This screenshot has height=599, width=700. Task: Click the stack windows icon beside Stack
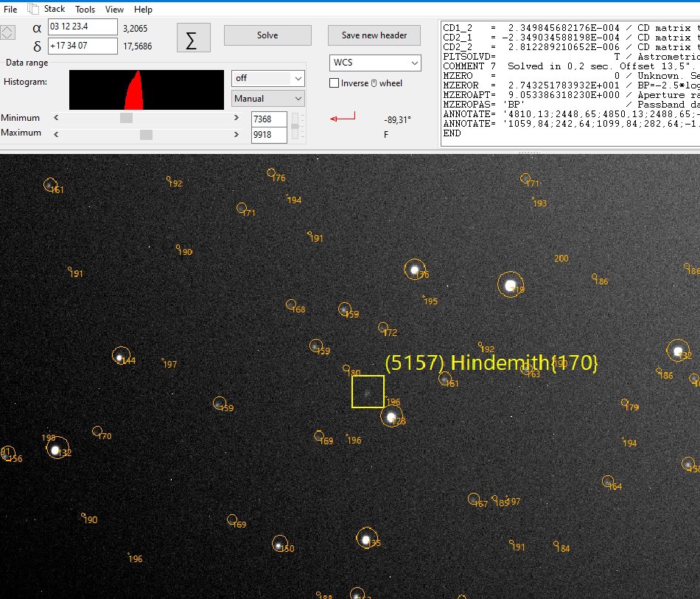[x=33, y=9]
